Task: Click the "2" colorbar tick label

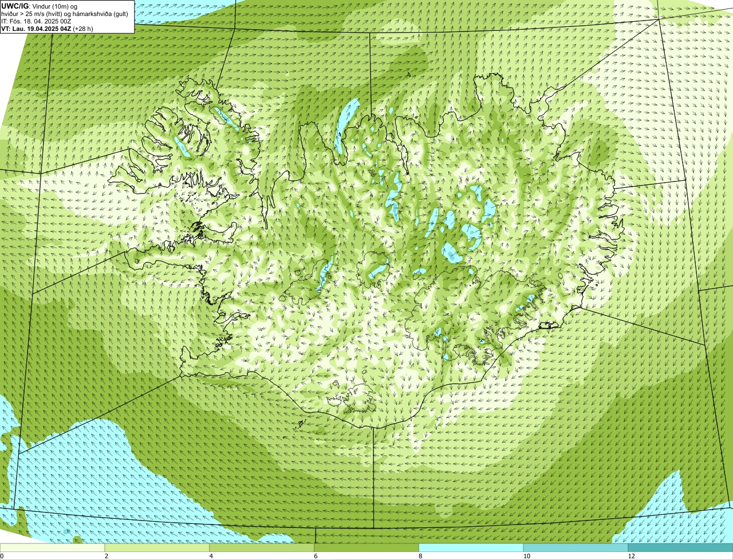Action: pyautogui.click(x=107, y=556)
